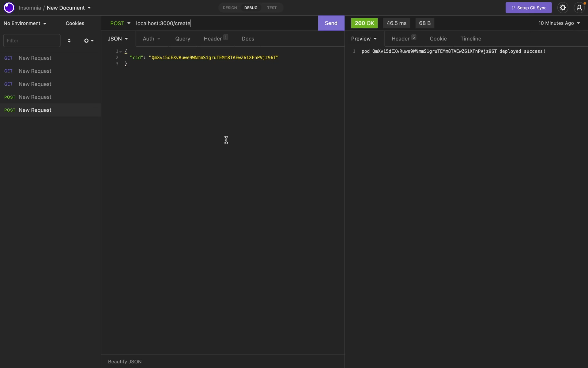The height and width of the screenshot is (368, 588).
Task: Open the Preview mode dropdown
Action: click(x=364, y=39)
